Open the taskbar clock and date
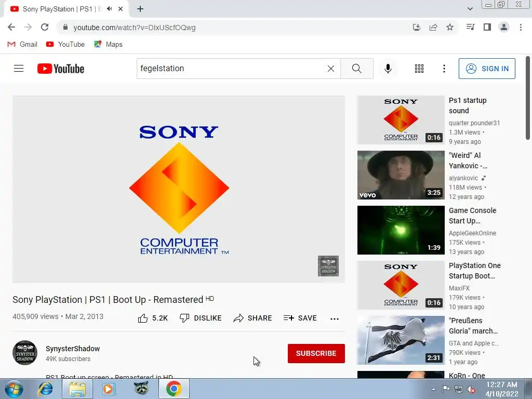The width and height of the screenshot is (532, 399). [x=501, y=389]
